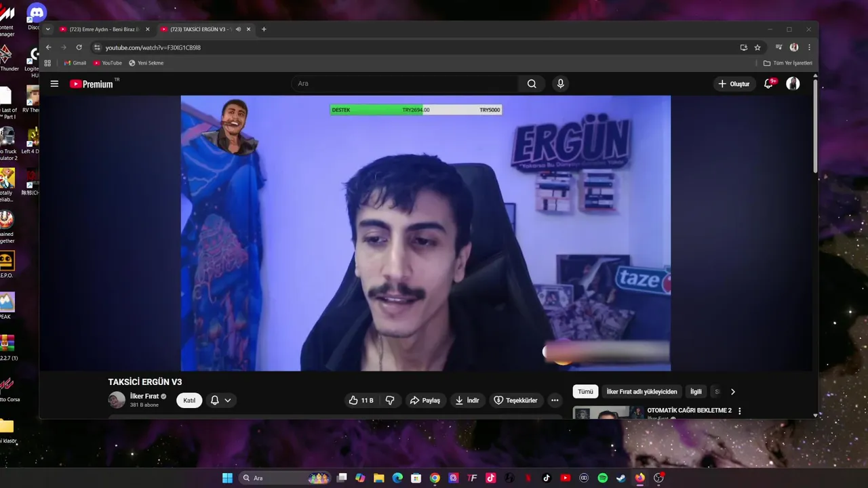Open YouTube notifications bell
Screen dimensions: 868x488
click(768, 83)
